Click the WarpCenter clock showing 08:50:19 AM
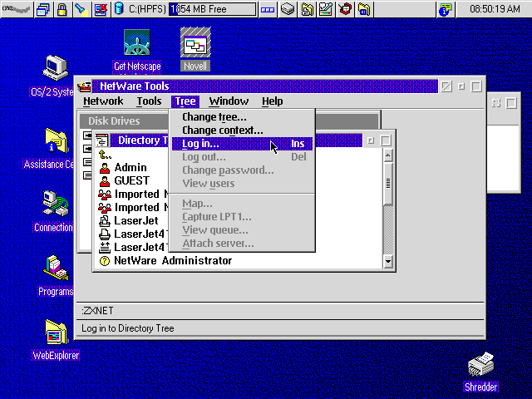Viewport: 532px width, 399px height. click(495, 9)
